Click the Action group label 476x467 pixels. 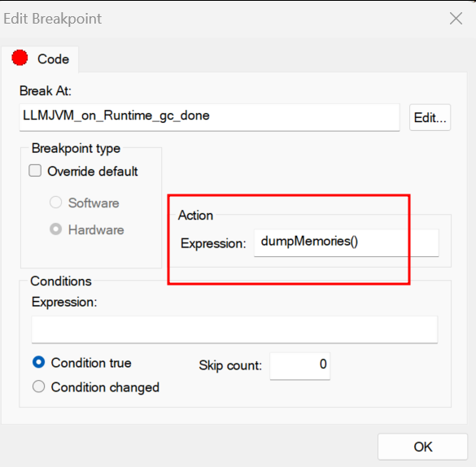(x=195, y=215)
